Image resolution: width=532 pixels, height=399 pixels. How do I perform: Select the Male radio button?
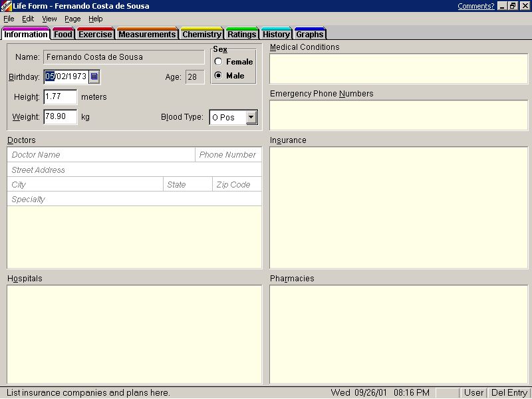click(x=218, y=76)
